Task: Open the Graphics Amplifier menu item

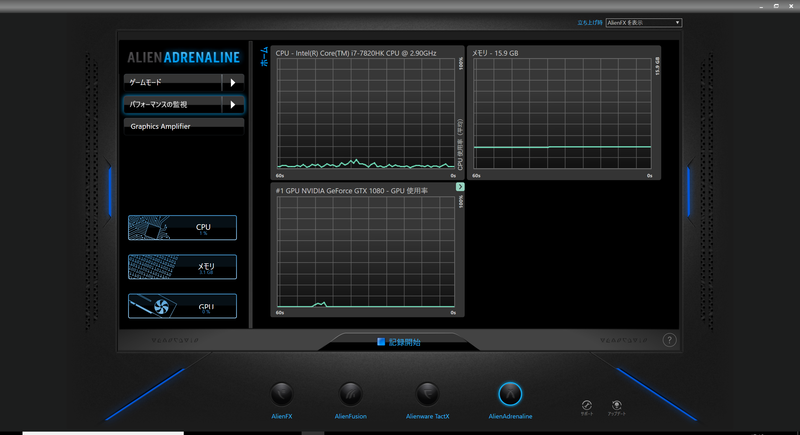Action: point(184,126)
